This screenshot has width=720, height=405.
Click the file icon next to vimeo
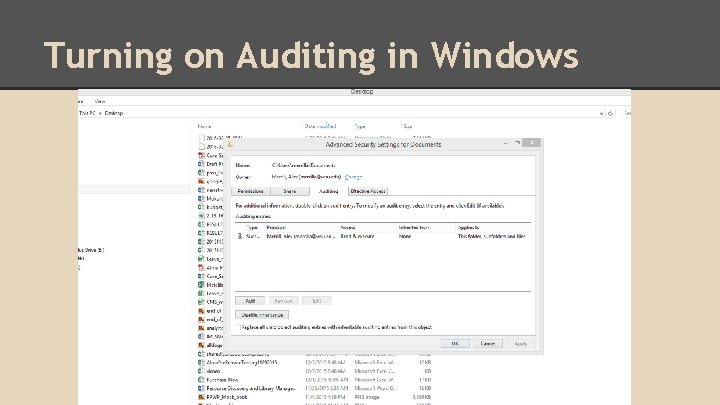coord(201,371)
